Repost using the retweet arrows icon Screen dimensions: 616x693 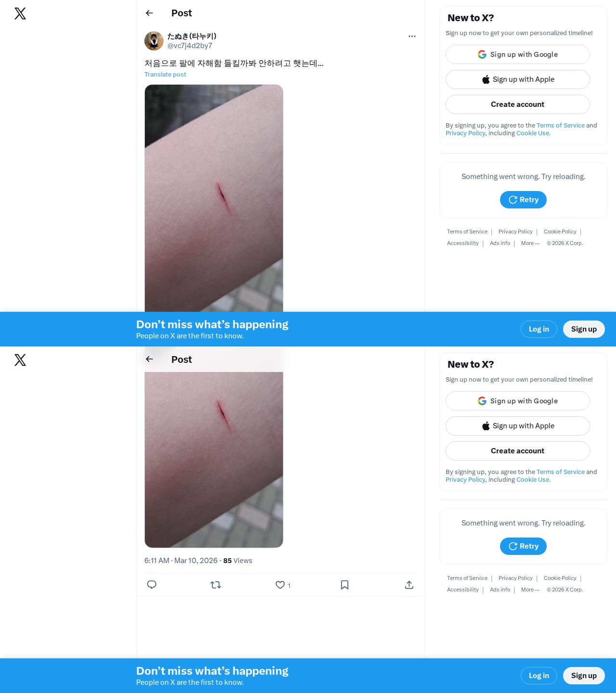(x=216, y=585)
